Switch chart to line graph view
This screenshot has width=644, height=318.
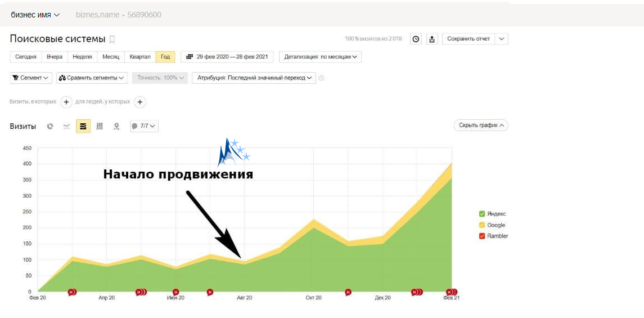(66, 126)
